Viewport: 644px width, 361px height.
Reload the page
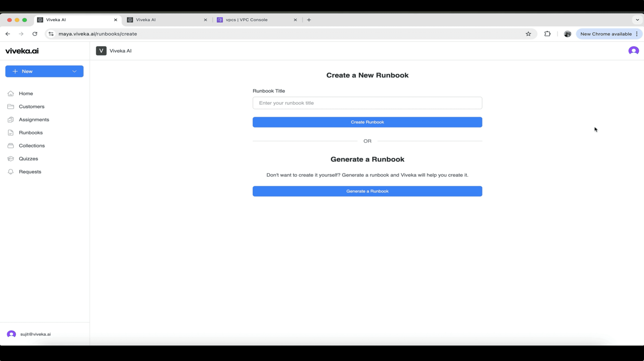coord(35,34)
